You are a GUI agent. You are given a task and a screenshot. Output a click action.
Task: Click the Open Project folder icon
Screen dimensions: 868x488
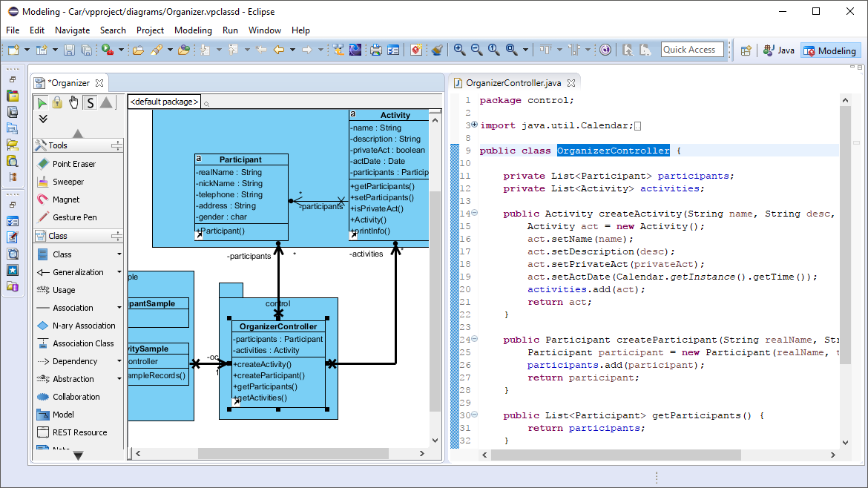(138, 50)
